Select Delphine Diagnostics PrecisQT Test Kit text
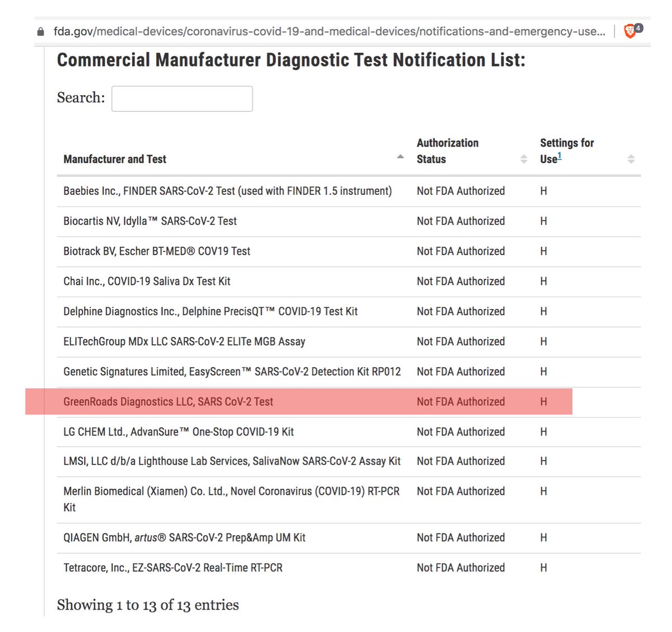672x632 pixels. click(x=211, y=311)
